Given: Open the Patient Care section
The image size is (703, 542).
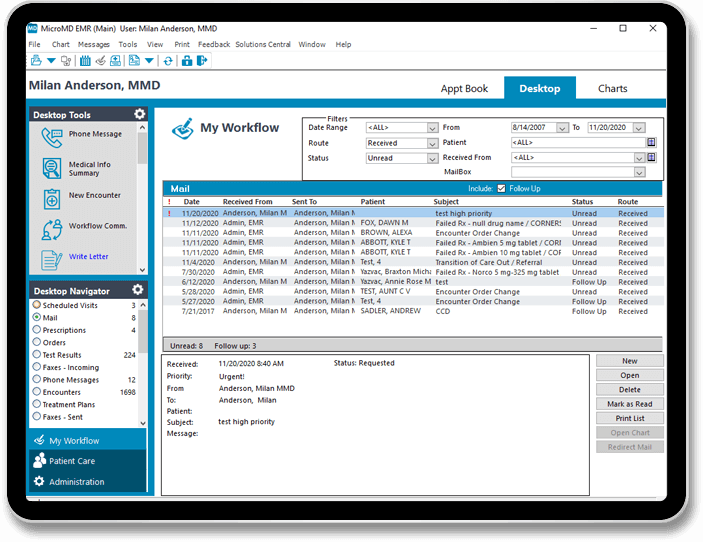Looking at the screenshot, I should [x=88, y=461].
